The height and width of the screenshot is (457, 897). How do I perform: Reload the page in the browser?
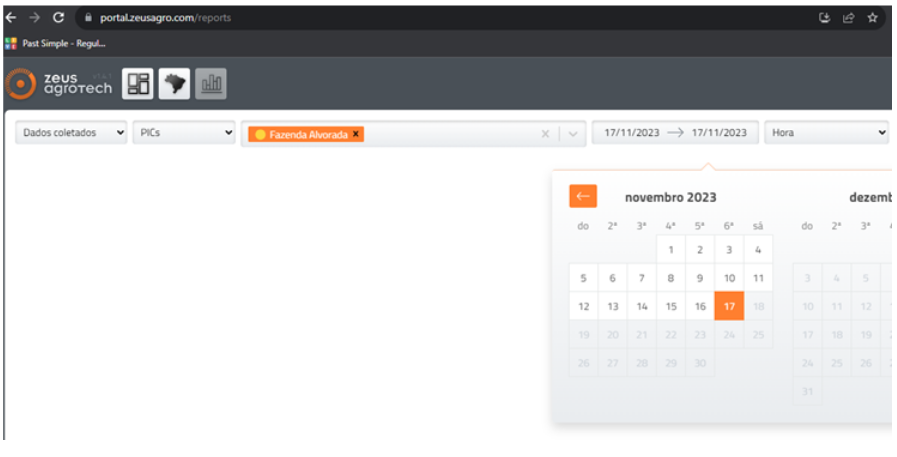[x=58, y=17]
